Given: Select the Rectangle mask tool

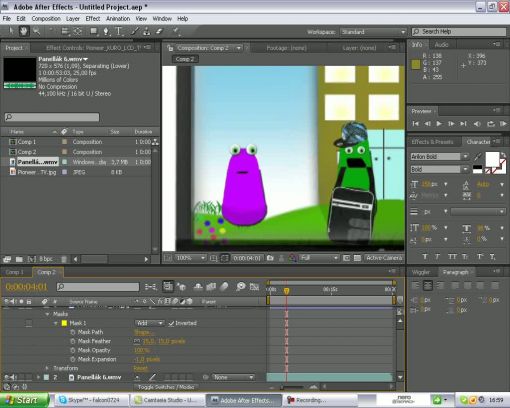Looking at the screenshot, I should pyautogui.click(x=94, y=31).
